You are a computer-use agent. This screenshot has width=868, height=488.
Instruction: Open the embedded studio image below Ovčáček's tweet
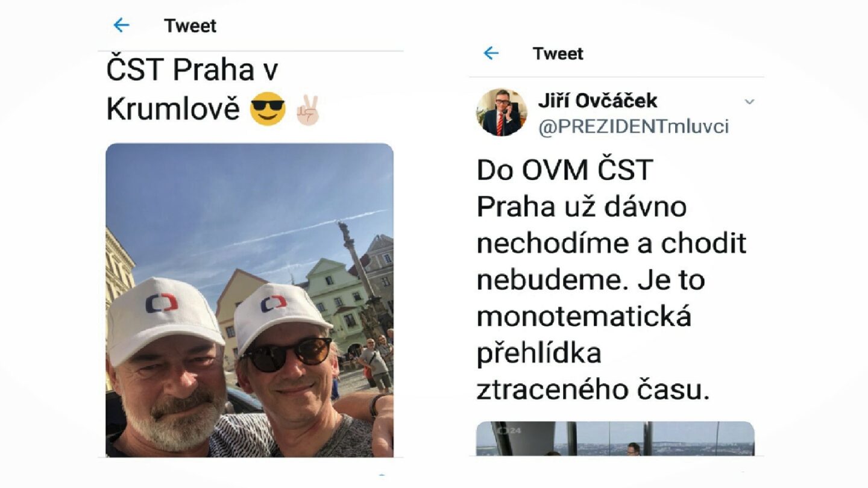tap(615, 438)
